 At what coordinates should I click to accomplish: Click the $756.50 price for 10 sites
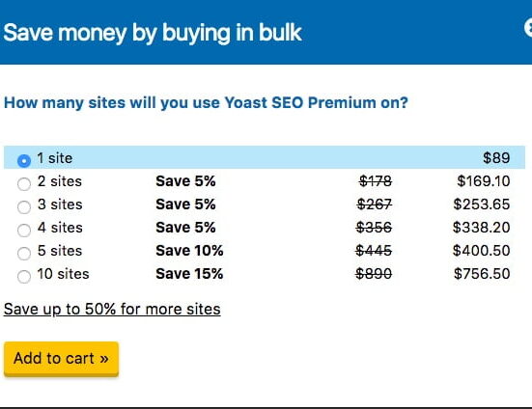pyautogui.click(x=482, y=273)
